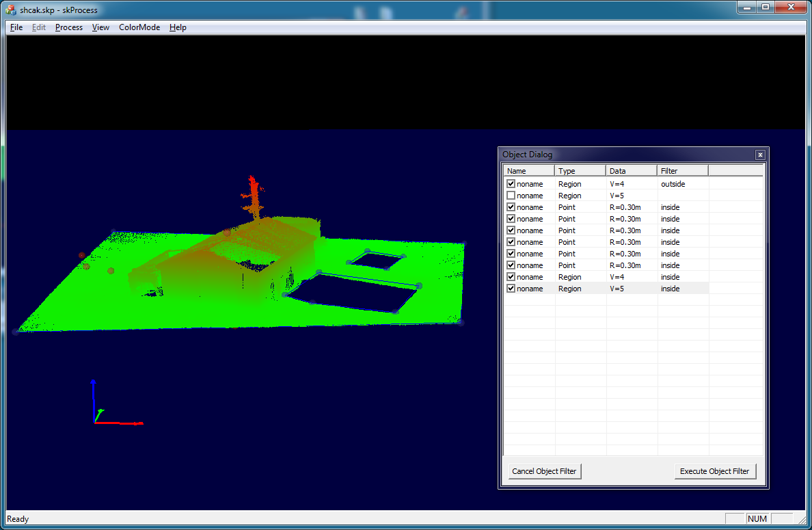The image size is (812, 530).
Task: Open the Process menu
Action: coord(68,27)
